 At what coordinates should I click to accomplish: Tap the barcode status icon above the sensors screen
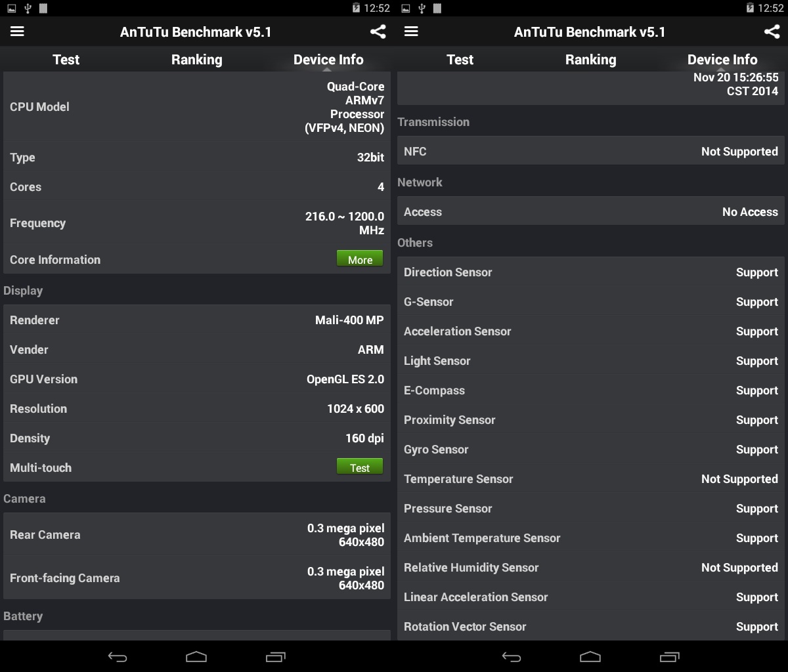[437, 9]
